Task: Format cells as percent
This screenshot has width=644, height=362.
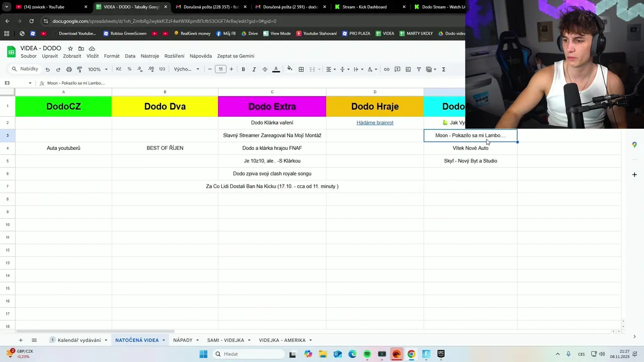Action: [x=129, y=69]
